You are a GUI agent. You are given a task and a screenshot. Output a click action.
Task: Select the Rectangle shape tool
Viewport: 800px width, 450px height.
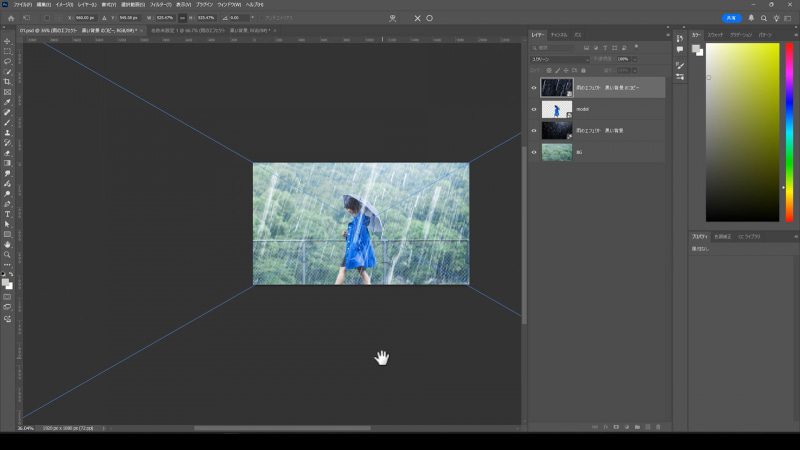pos(7,235)
